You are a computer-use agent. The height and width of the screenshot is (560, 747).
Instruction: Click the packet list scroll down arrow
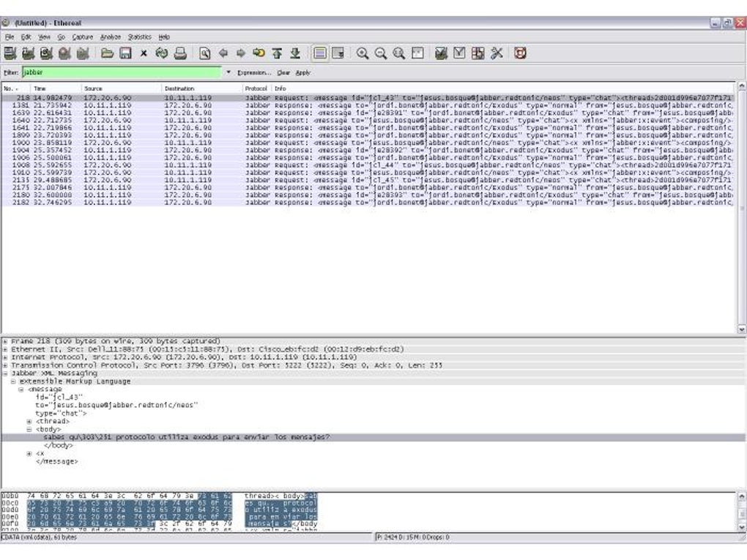pyautogui.click(x=742, y=329)
